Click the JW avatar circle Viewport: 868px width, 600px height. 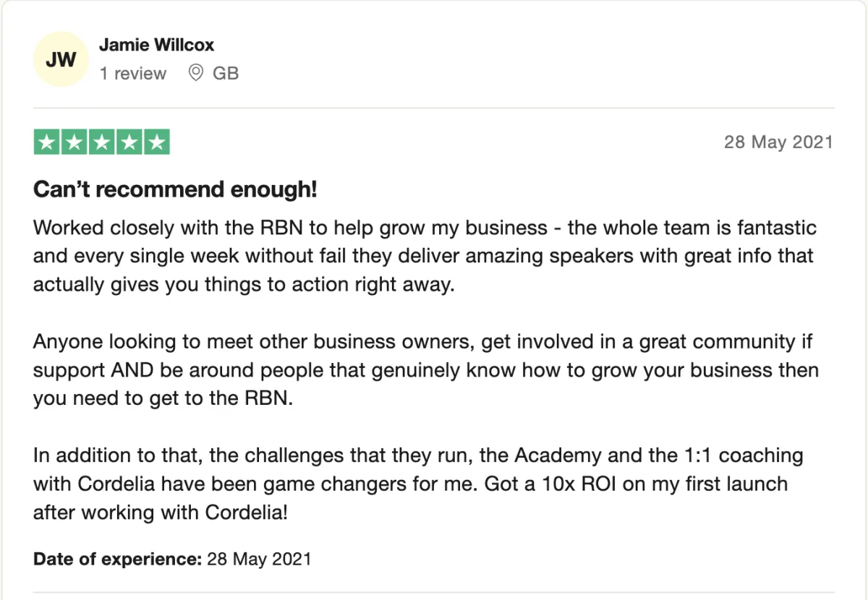click(61, 60)
